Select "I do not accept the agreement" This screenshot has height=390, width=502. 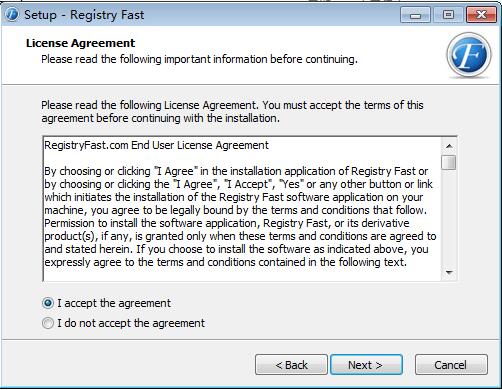[x=48, y=323]
